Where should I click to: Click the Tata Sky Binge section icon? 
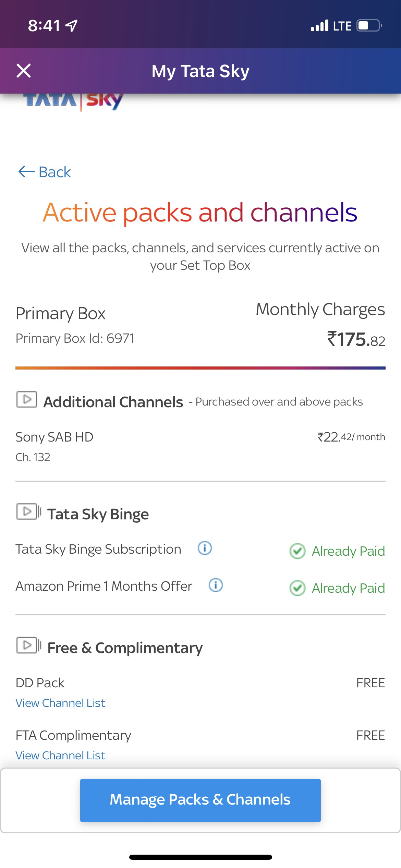[29, 512]
